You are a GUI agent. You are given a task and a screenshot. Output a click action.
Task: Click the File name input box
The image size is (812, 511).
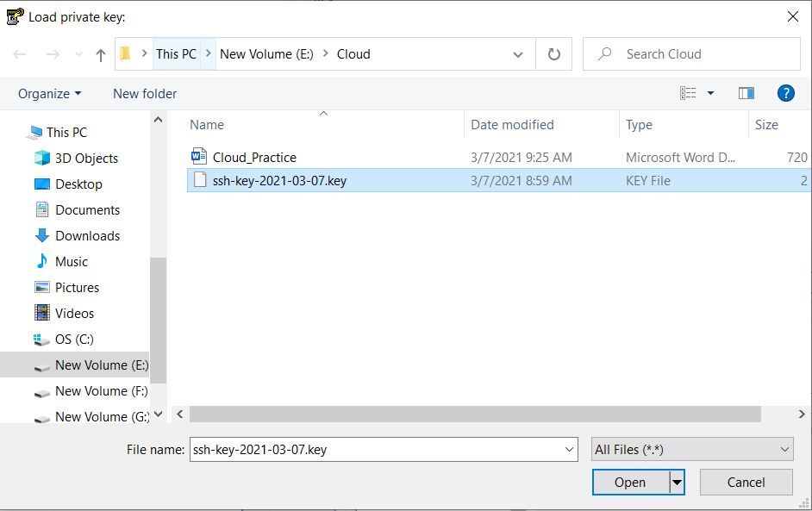click(x=384, y=450)
